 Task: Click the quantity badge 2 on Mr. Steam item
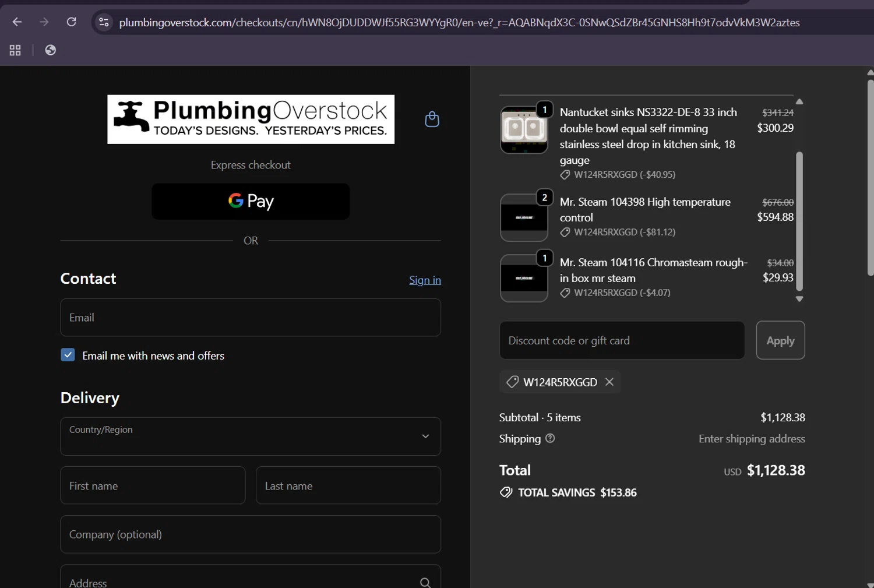pos(544,198)
